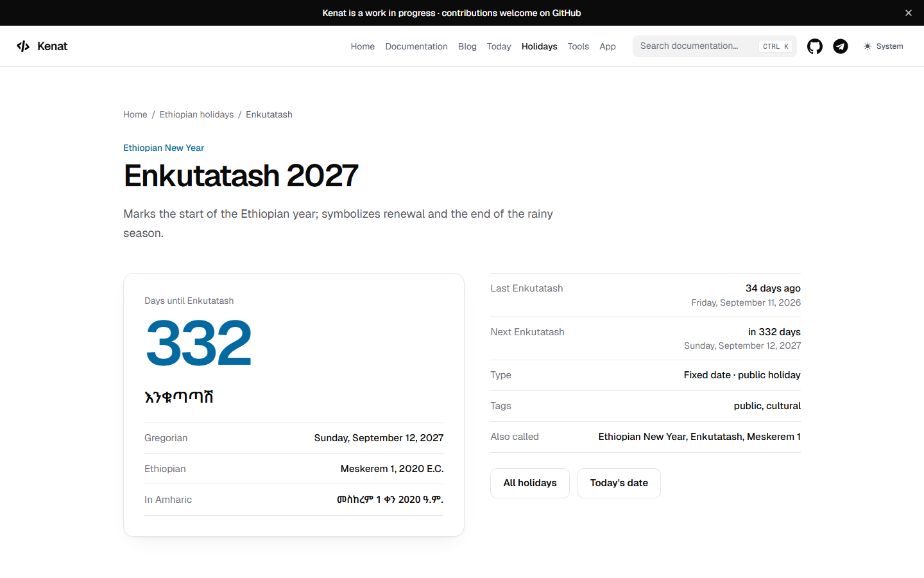Screen dimensions: 924x578
Task: Click the 332 countdown number
Action: pyautogui.click(x=199, y=344)
